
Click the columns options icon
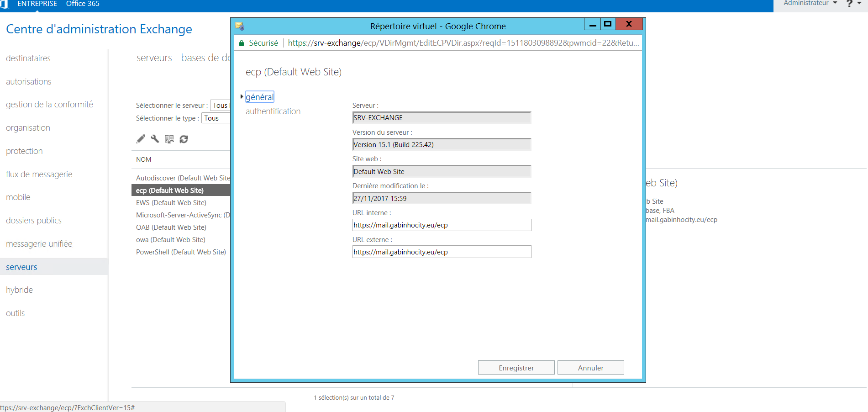coord(169,139)
